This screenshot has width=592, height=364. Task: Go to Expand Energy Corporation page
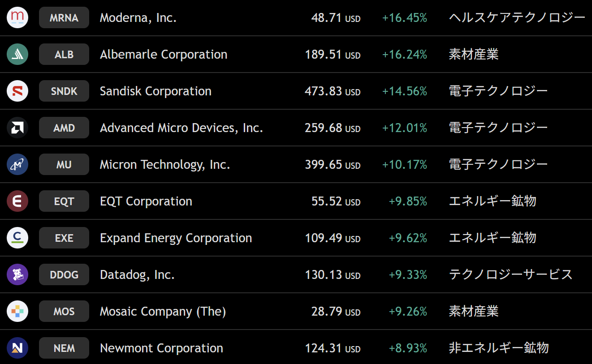tap(176, 238)
